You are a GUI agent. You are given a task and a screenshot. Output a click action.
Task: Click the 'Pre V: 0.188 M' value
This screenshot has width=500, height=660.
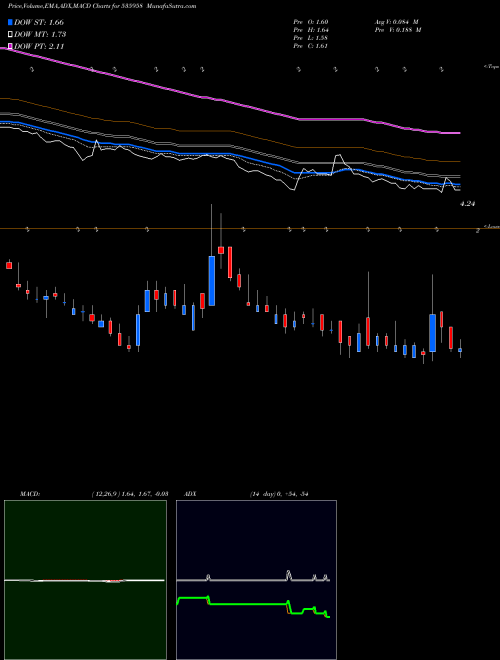click(x=399, y=30)
